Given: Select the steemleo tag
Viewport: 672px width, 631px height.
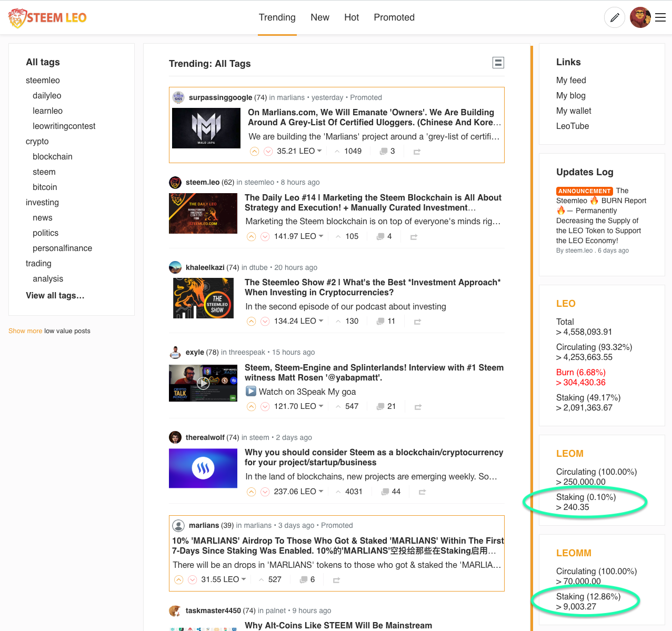Looking at the screenshot, I should coord(43,81).
